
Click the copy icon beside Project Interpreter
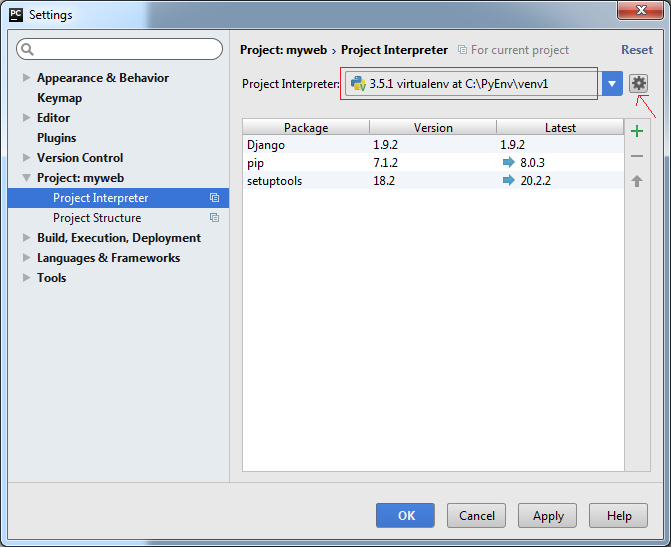click(214, 198)
